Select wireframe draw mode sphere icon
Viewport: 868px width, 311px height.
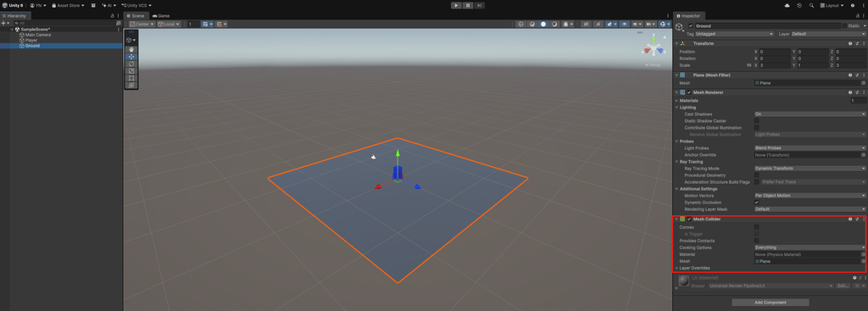coord(521,25)
